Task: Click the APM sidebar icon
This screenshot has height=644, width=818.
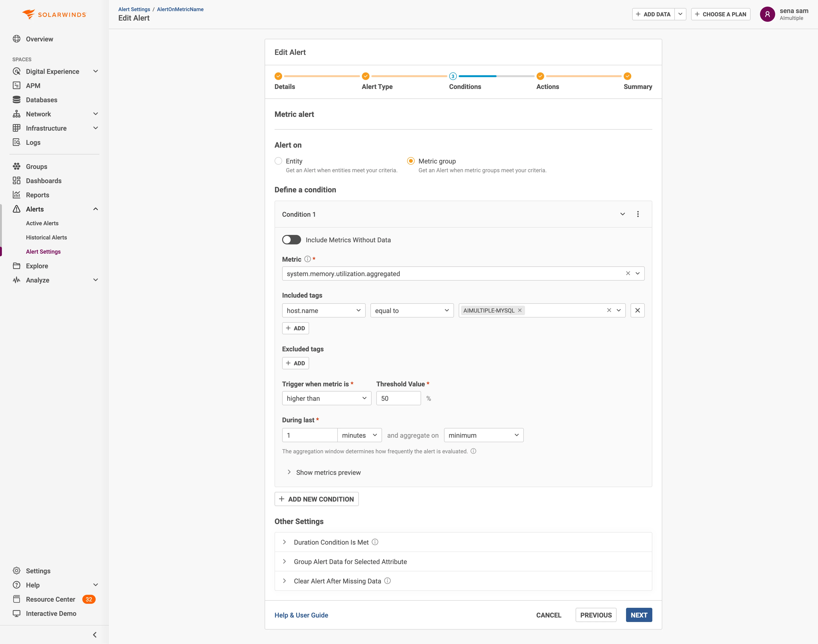Action: pyautogui.click(x=17, y=86)
